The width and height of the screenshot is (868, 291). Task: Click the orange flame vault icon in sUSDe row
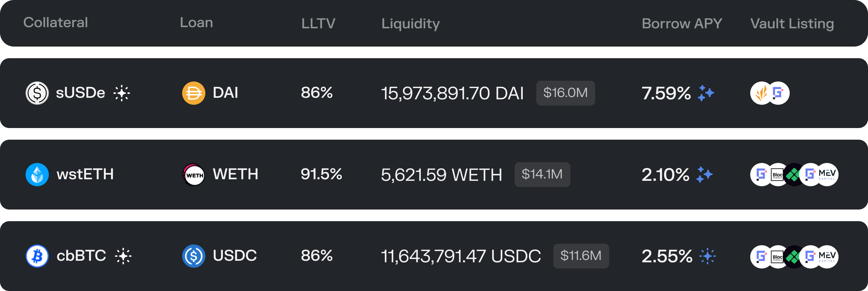[760, 93]
